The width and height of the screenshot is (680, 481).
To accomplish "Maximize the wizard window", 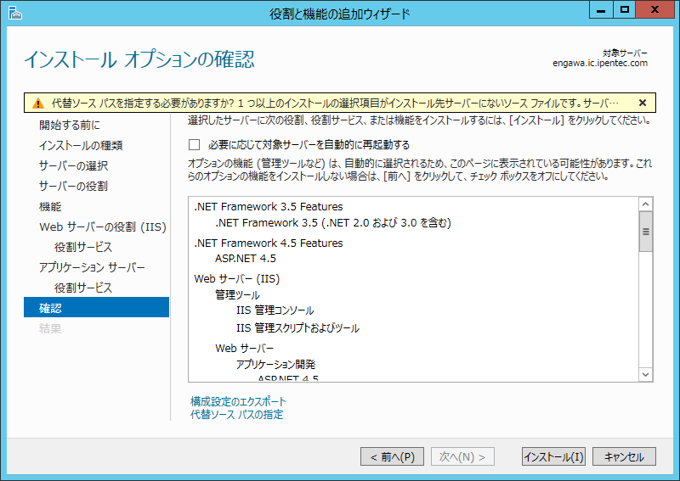I will tap(624, 10).
